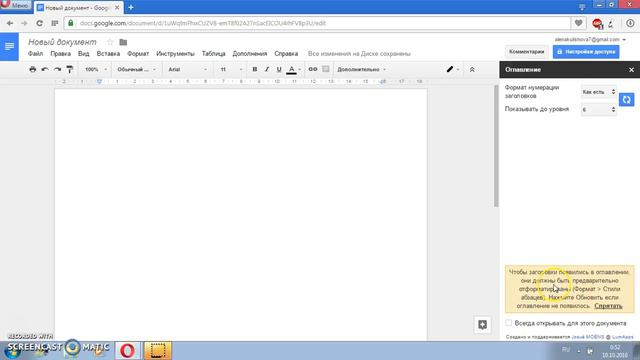Open the account email dropdown

[590, 39]
